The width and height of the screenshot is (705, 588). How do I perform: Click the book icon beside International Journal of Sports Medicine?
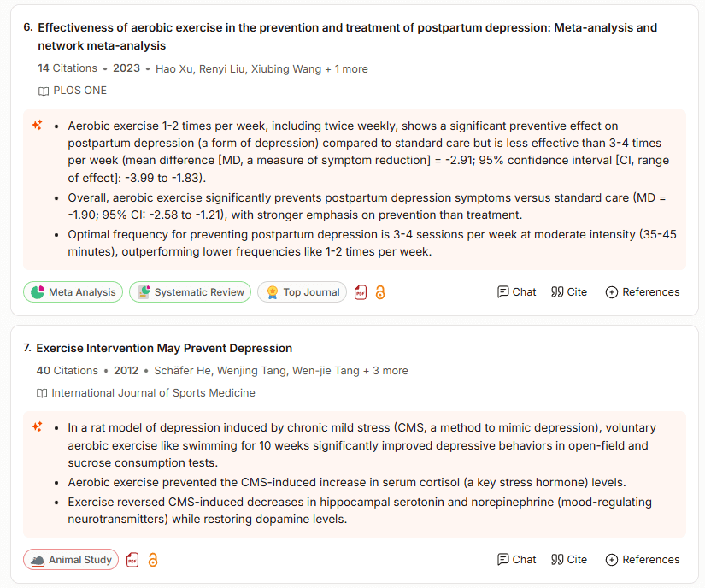click(42, 393)
